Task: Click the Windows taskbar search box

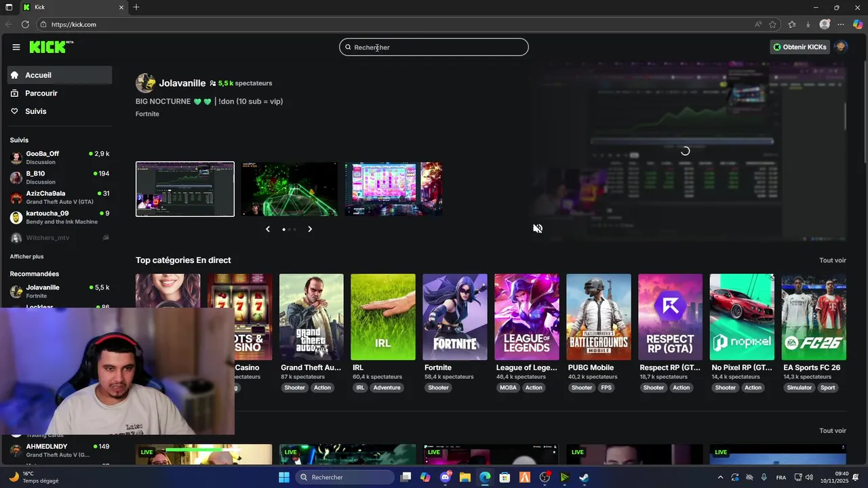Action: point(344,477)
